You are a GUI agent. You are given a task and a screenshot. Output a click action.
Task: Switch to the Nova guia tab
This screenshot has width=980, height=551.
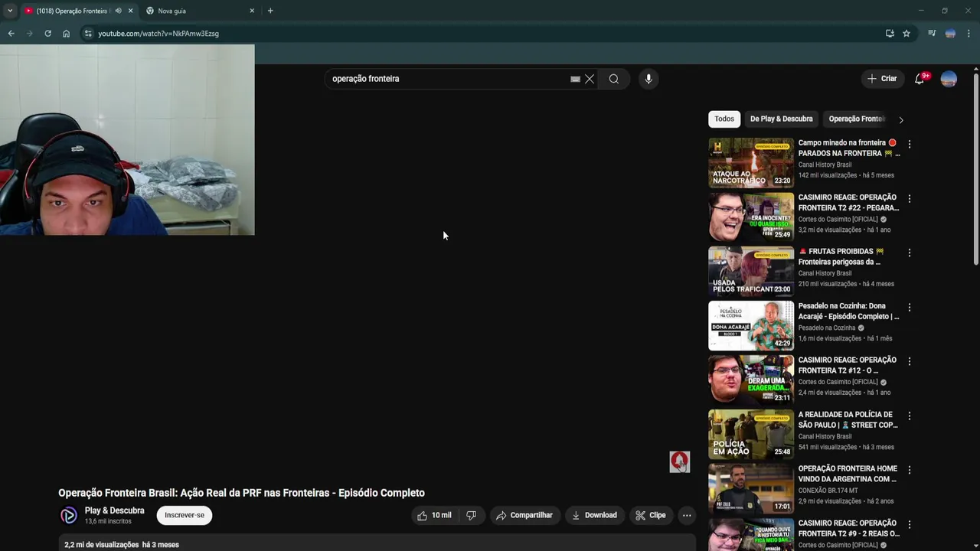201,11
